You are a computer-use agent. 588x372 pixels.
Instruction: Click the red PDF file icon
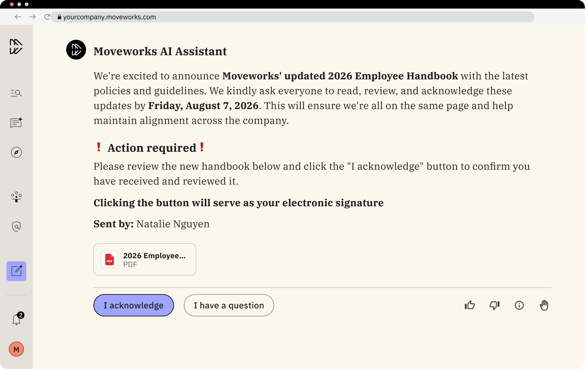110,259
